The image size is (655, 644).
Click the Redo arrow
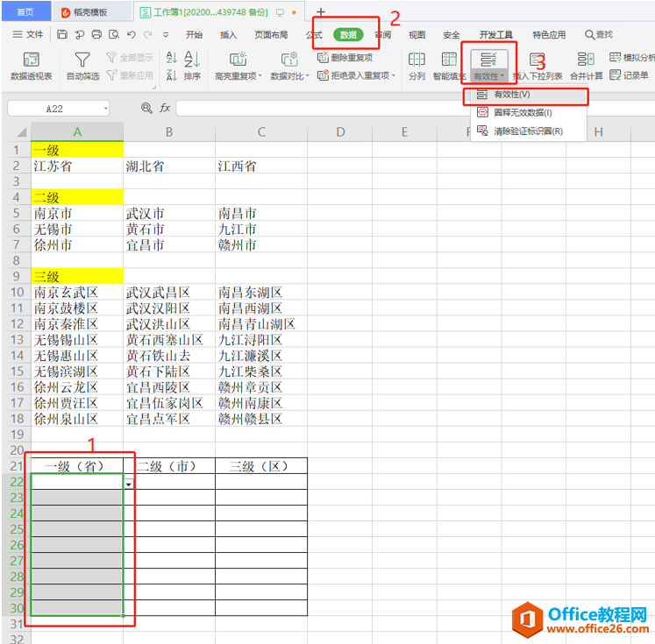click(148, 35)
